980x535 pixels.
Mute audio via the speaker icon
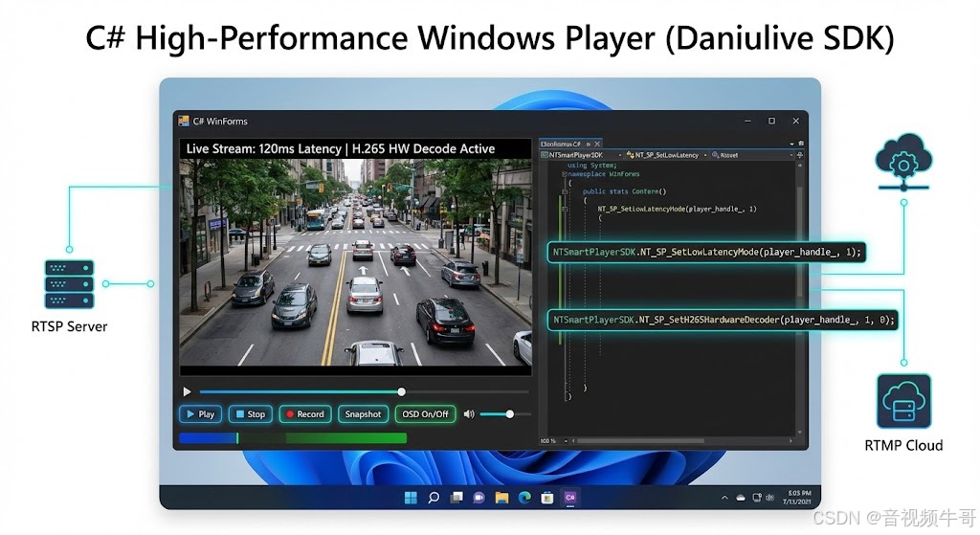point(469,413)
